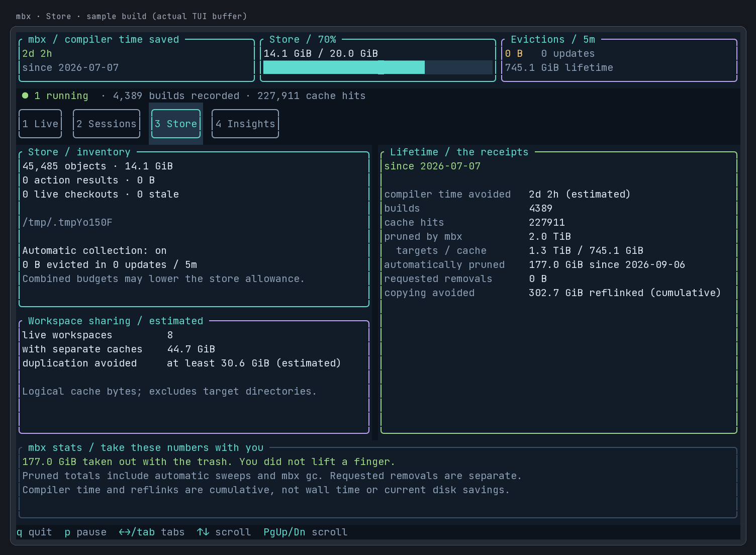
Task: Click '1.3 TiB / 745.1 GiB' targets/cache value
Action: (x=586, y=250)
